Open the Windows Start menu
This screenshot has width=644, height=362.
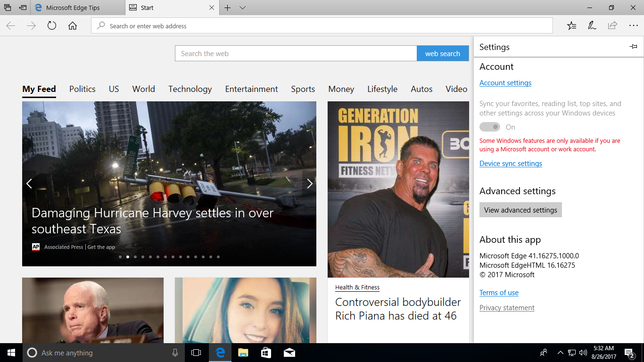[x=11, y=353]
